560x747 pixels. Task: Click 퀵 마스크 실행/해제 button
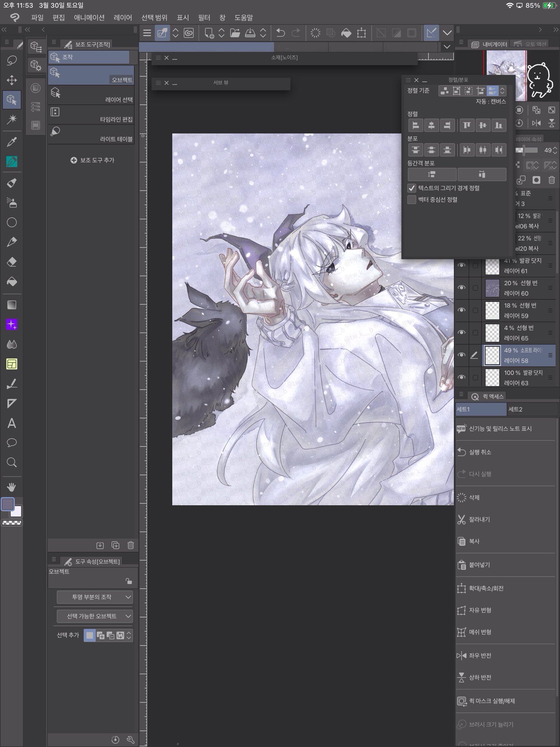(x=505, y=701)
